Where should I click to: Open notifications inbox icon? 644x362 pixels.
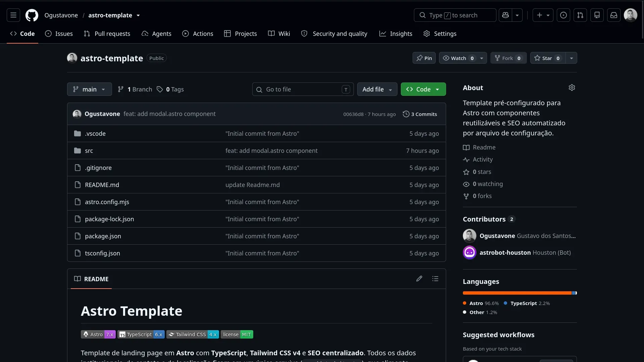[x=614, y=15]
